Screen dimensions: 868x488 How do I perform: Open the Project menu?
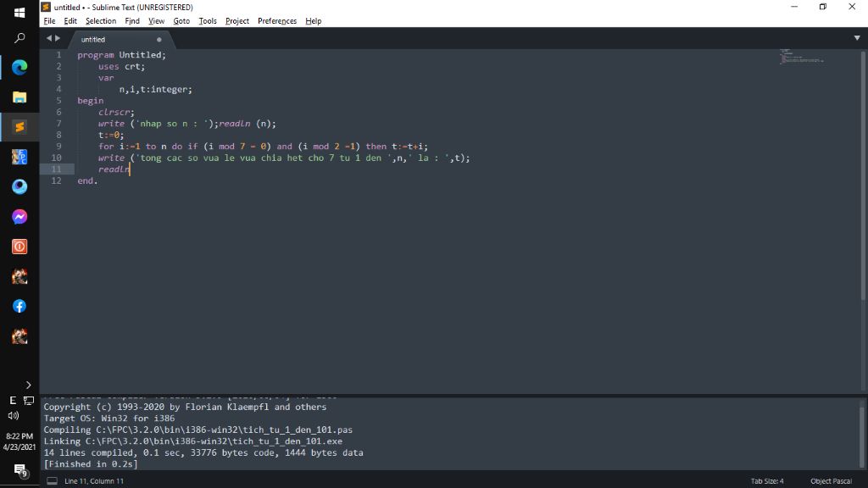pyautogui.click(x=237, y=21)
